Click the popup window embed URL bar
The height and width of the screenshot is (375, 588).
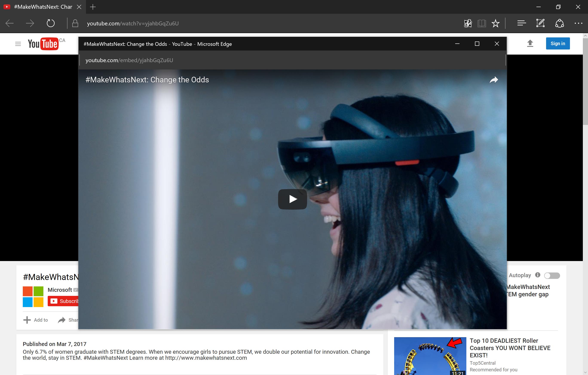click(292, 60)
